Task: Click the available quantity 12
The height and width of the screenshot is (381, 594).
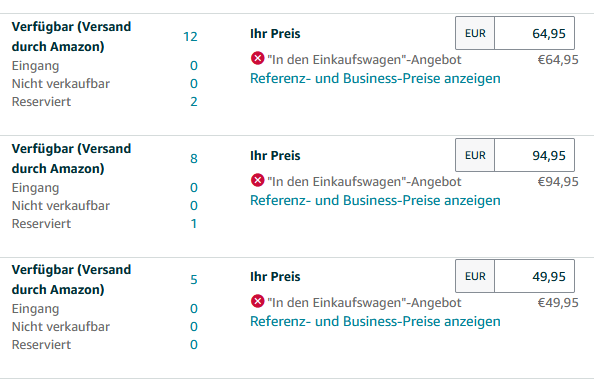Action: [x=190, y=37]
